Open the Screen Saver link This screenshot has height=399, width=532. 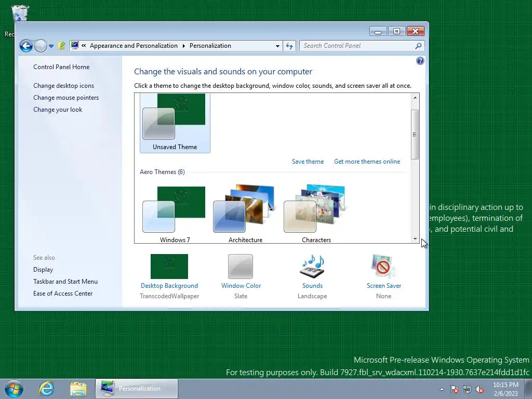click(x=384, y=286)
